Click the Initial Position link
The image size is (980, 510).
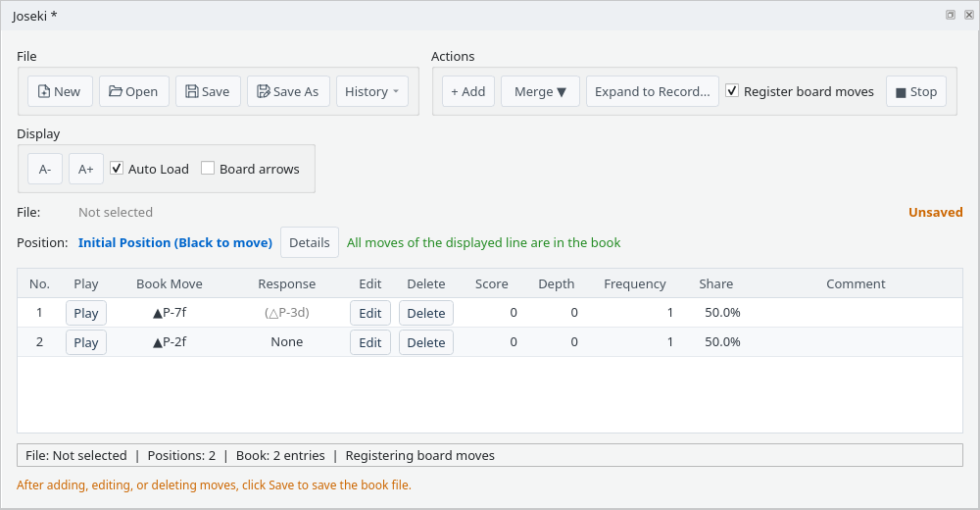pyautogui.click(x=175, y=242)
